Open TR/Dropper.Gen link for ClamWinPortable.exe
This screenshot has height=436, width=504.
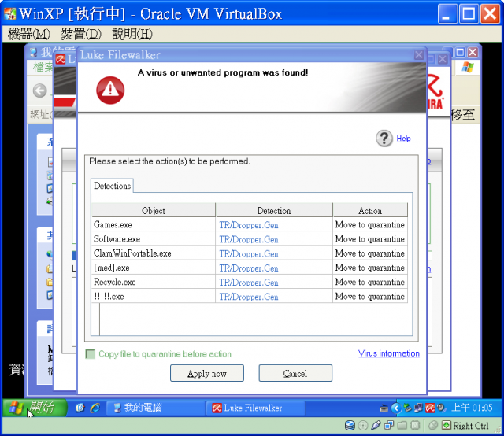(249, 254)
